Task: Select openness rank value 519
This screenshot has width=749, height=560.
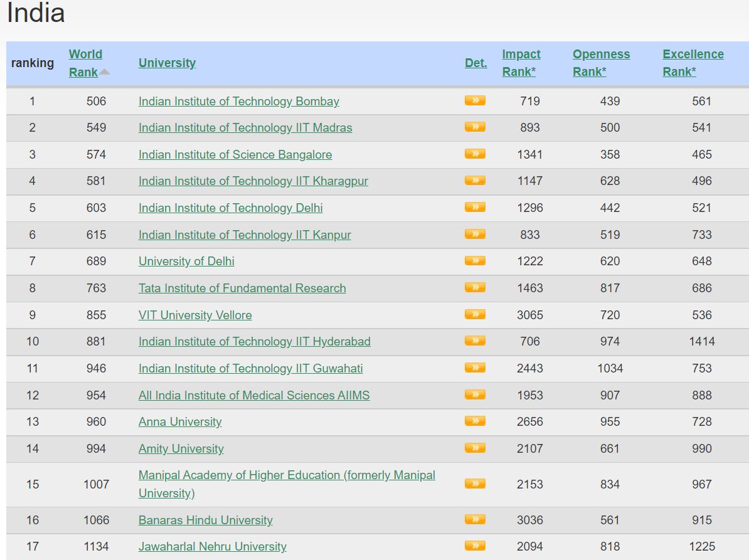Action: 610,235
